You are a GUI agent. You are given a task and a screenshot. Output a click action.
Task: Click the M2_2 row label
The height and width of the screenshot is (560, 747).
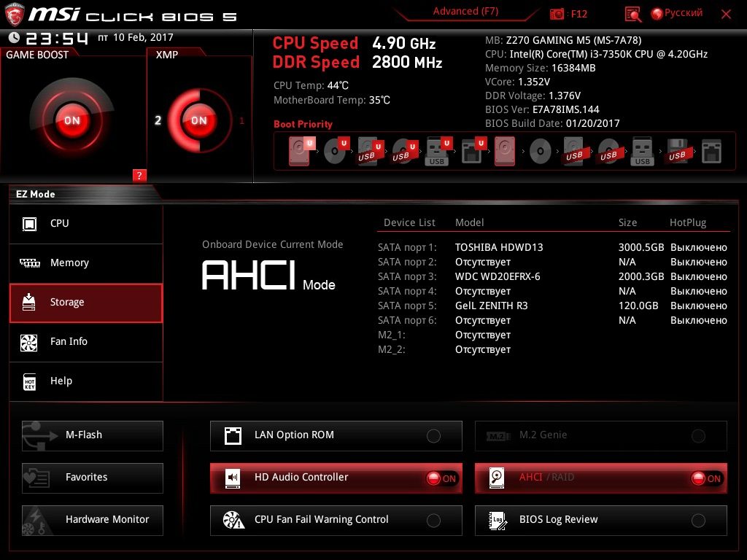(x=391, y=349)
